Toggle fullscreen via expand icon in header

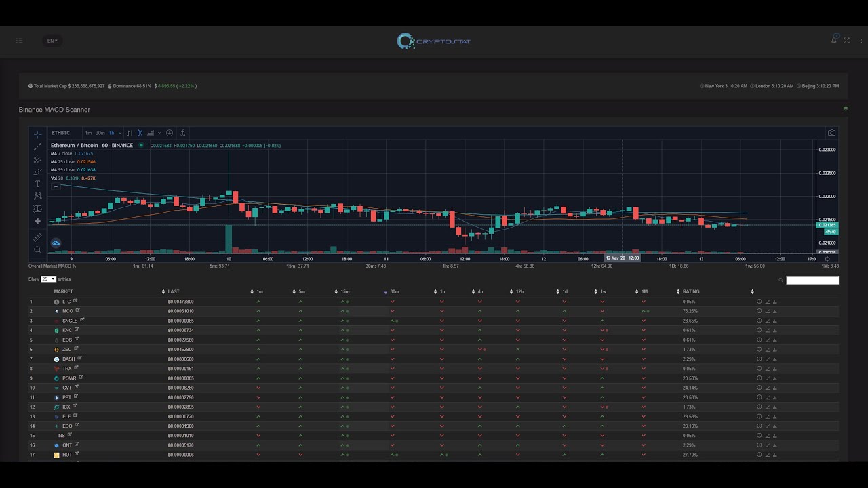[846, 41]
